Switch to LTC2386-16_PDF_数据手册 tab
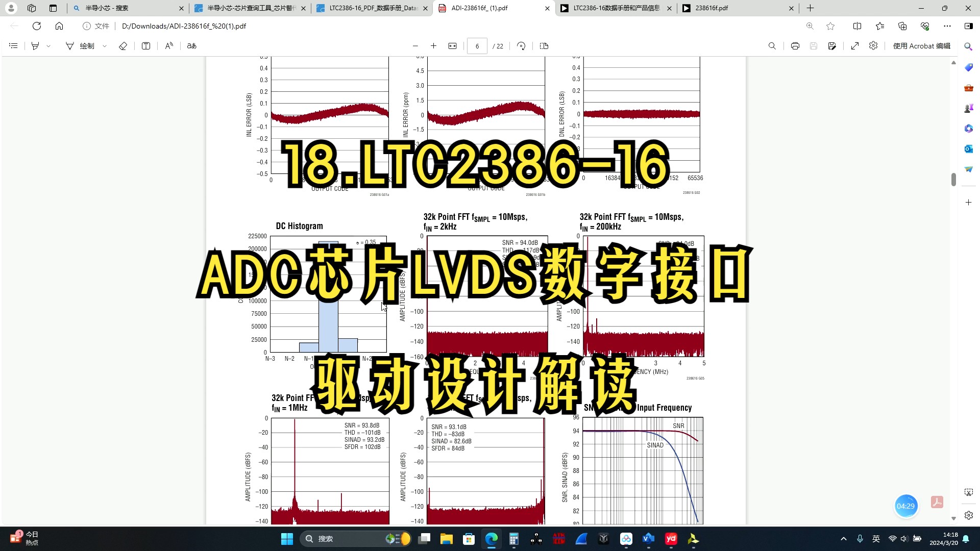Screen dimensions: 980x551 tap(372, 8)
